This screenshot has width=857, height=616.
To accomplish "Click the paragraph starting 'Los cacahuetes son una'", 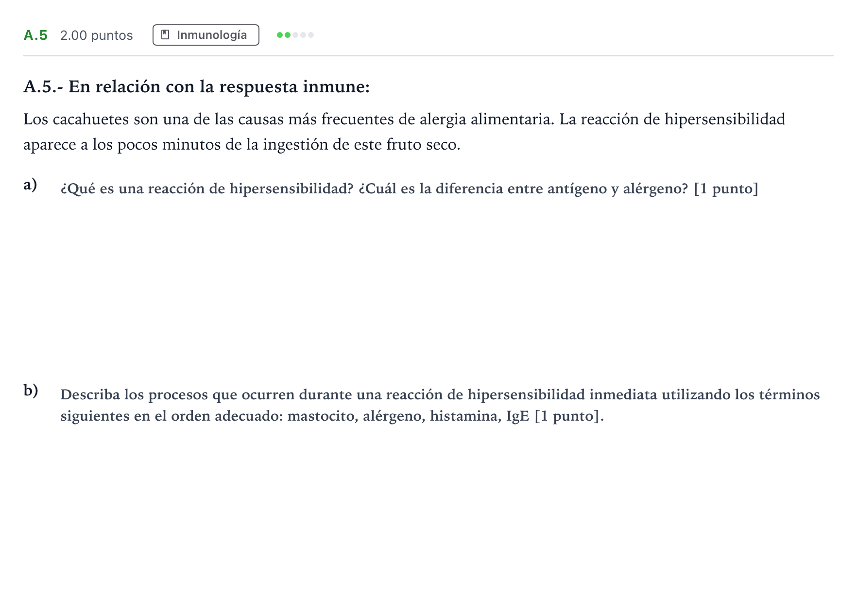I will [x=404, y=132].
